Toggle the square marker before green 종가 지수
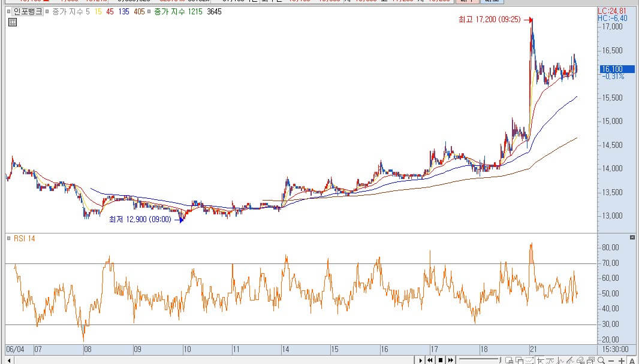Screen dimensions: 639x364 click(x=149, y=11)
